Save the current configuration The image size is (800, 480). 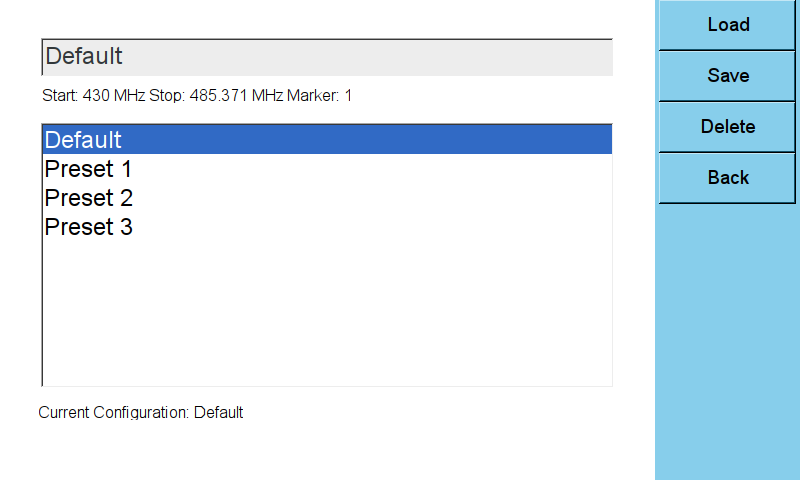pyautogui.click(x=727, y=75)
